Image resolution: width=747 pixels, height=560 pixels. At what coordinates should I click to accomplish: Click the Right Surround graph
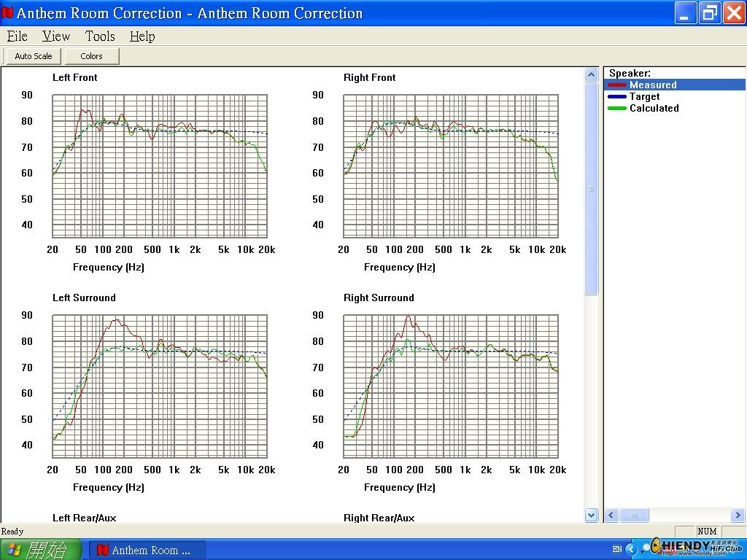[451, 386]
